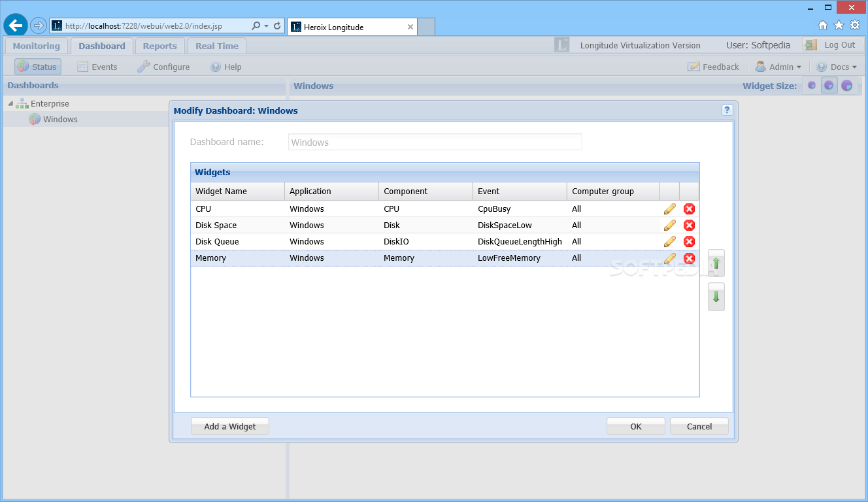Viewport: 868px width, 502px height.
Task: Edit the CPU widget with pencil icon
Action: [x=669, y=209]
